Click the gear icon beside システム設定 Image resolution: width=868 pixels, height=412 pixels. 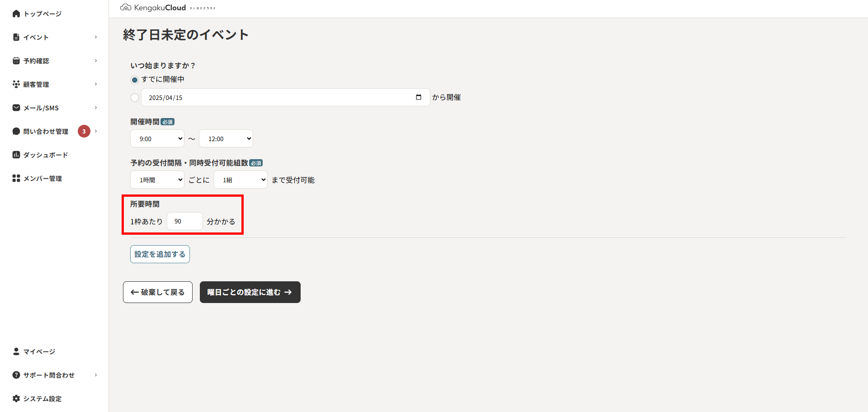pos(16,398)
